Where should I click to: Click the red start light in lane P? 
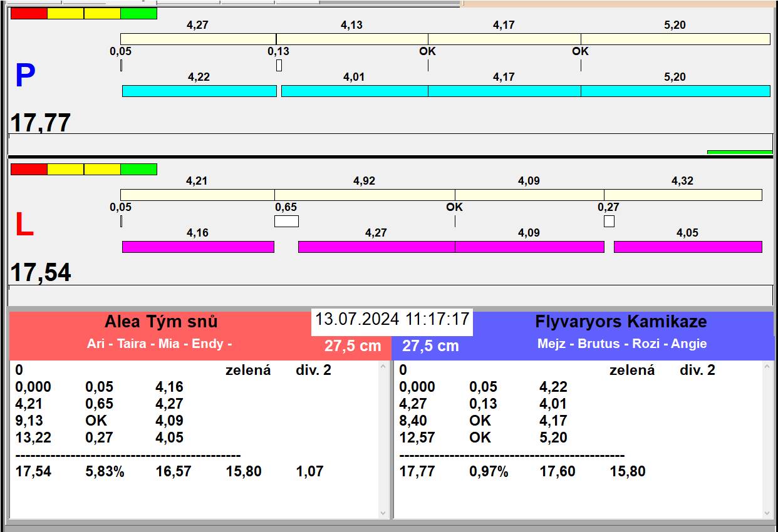[29, 13]
